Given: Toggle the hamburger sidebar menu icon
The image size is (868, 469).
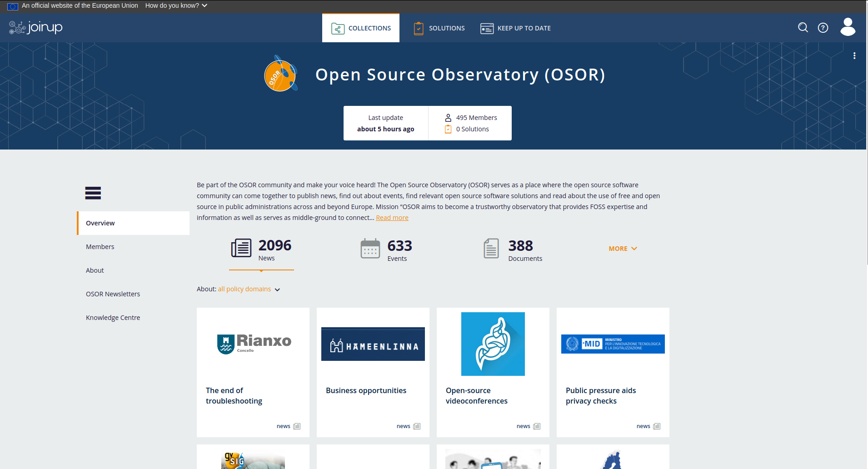Looking at the screenshot, I should (x=93, y=193).
